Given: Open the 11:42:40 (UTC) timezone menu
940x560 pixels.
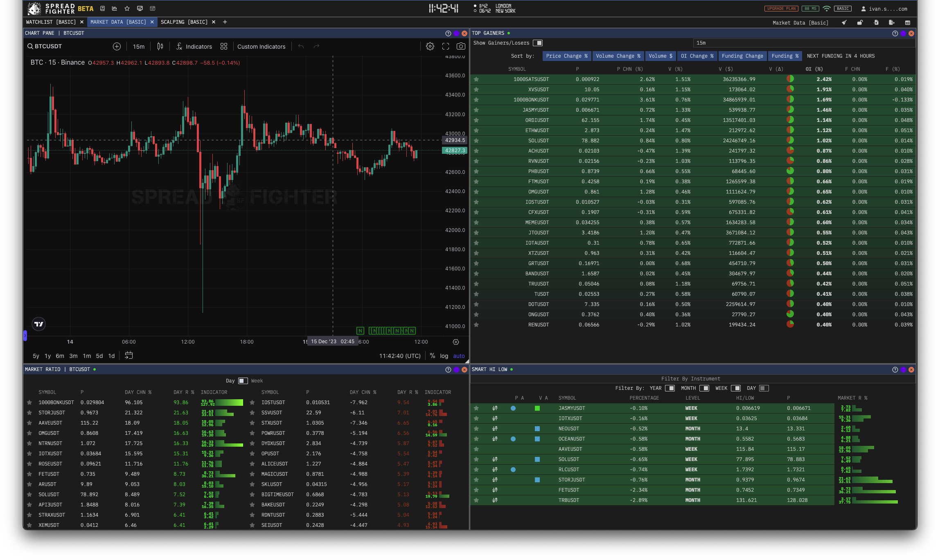Looking at the screenshot, I should (x=400, y=356).
